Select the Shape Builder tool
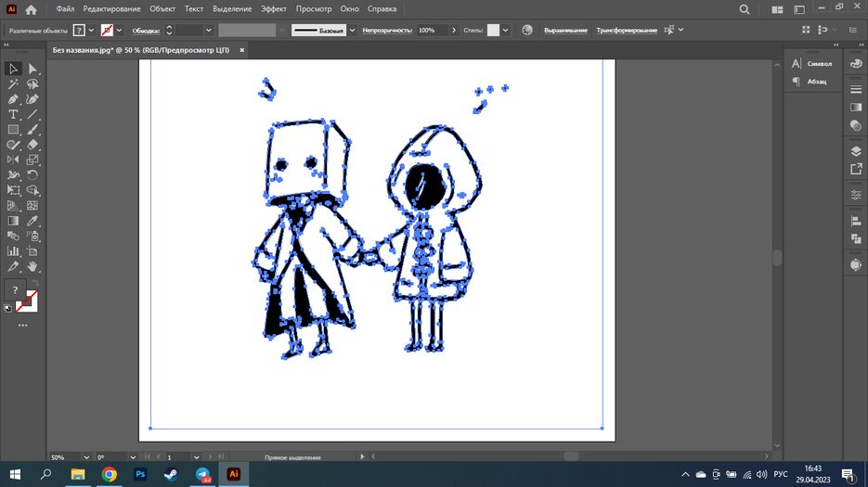 32,190
